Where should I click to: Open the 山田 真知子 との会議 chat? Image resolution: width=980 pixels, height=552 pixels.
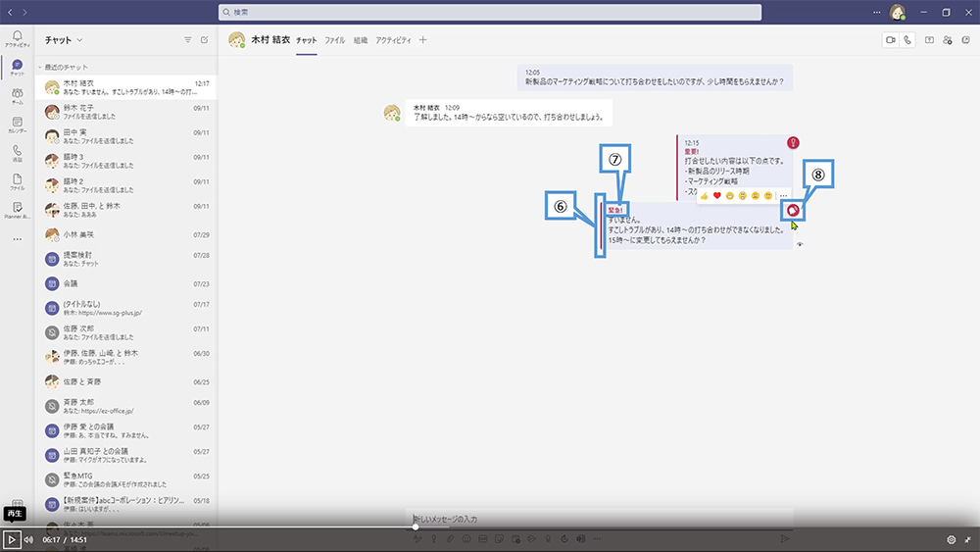click(126, 455)
